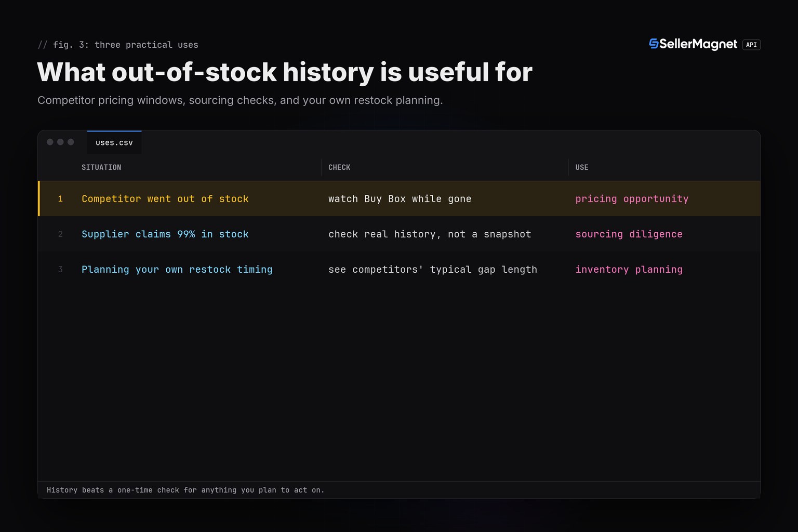
Task: Click the 'pricing opportunity' cell
Action: (x=632, y=199)
